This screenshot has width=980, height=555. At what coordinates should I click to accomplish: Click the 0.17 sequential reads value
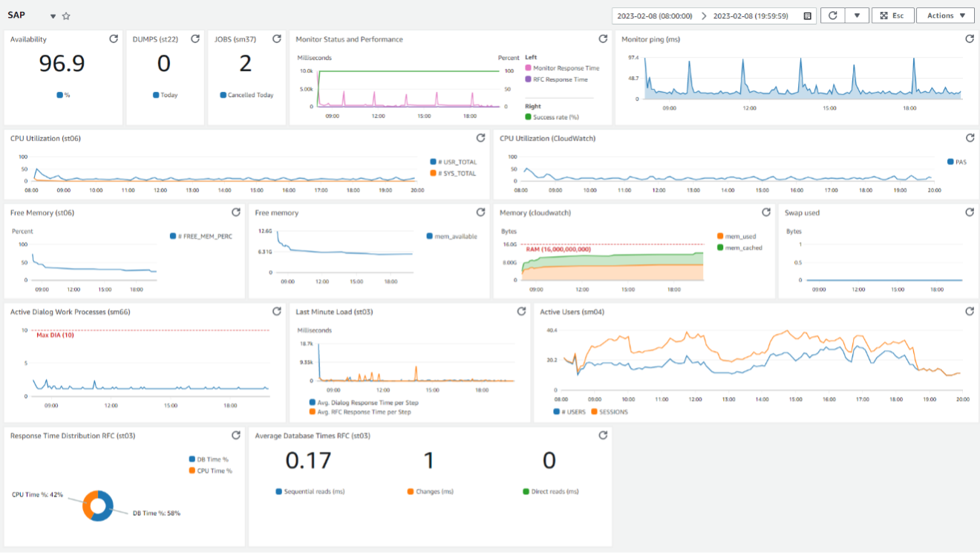[309, 461]
